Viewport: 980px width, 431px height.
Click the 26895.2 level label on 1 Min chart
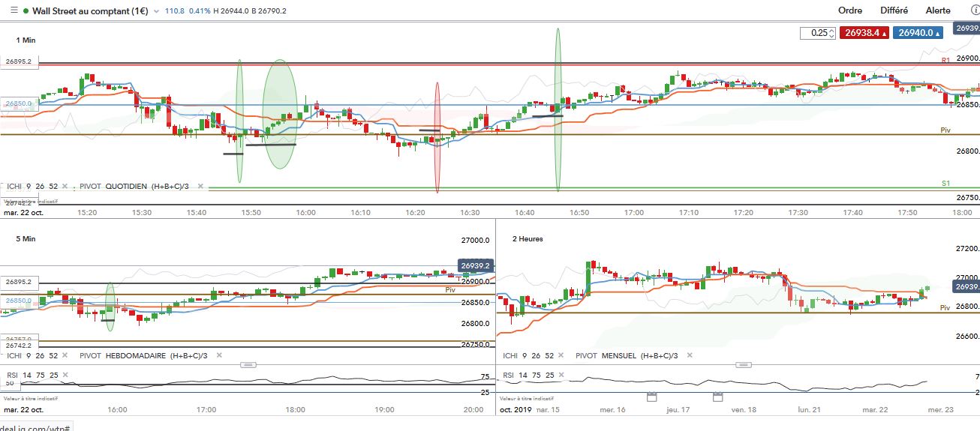[x=19, y=62]
